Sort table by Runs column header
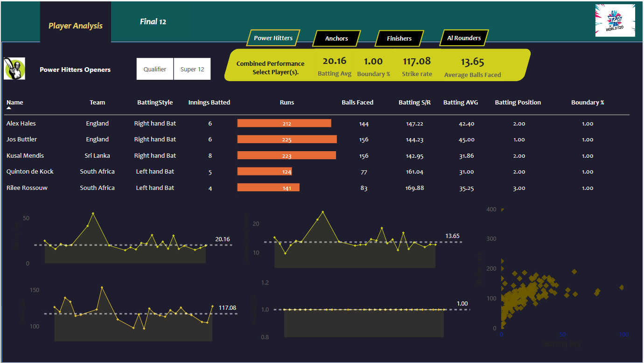Viewport: 644px width, 363px height. [287, 102]
